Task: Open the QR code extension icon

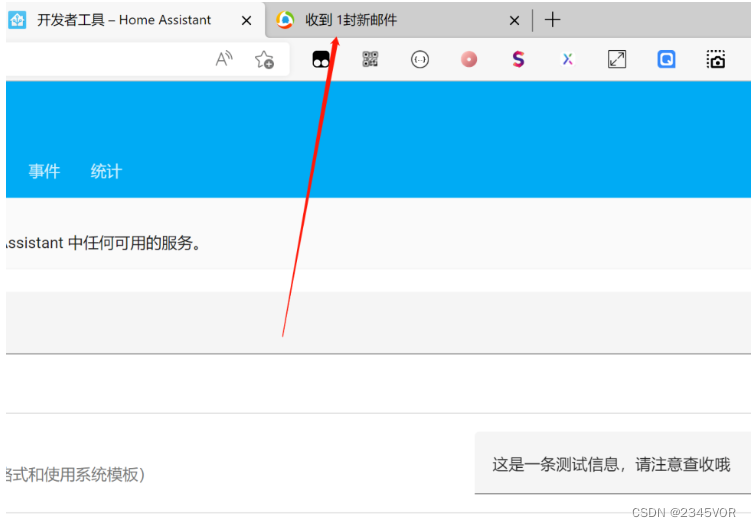Action: [370, 59]
